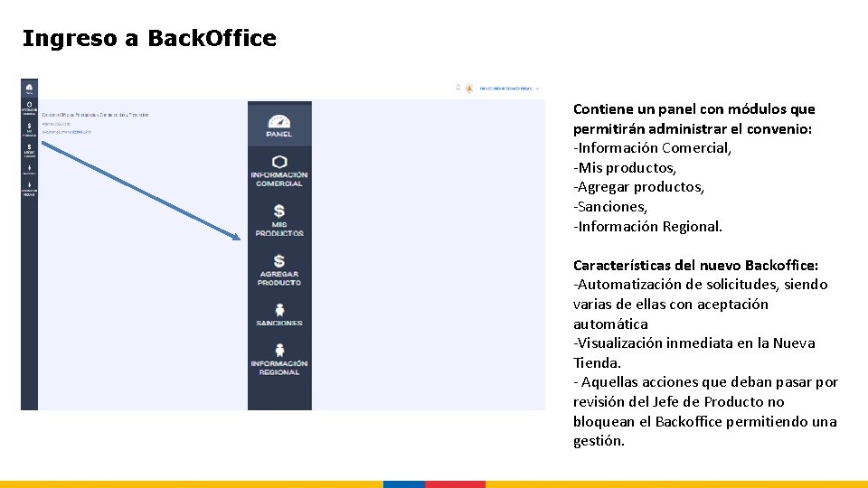Viewport: 868px width, 488px height.
Task: Select Mis Productos in the enlarged sidebar
Action: tap(279, 221)
